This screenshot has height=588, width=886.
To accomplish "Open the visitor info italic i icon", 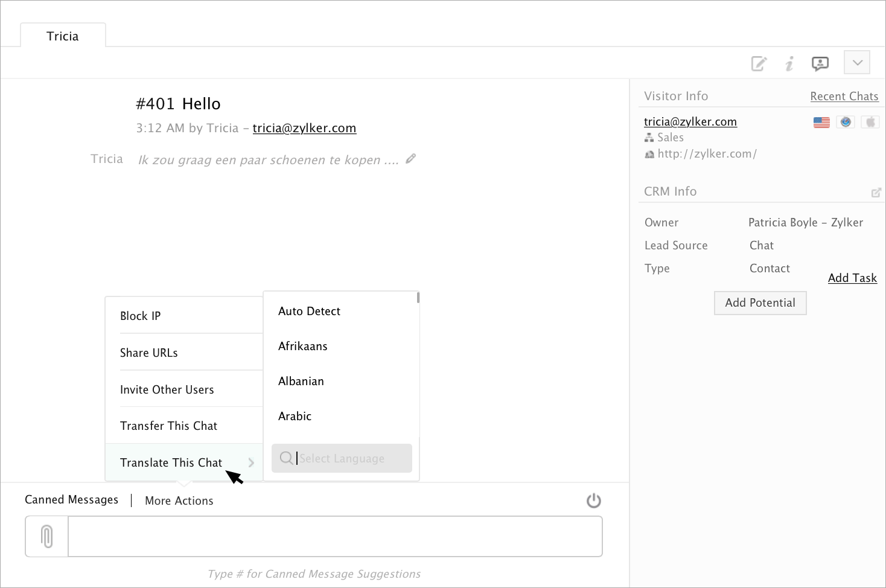I will (789, 63).
